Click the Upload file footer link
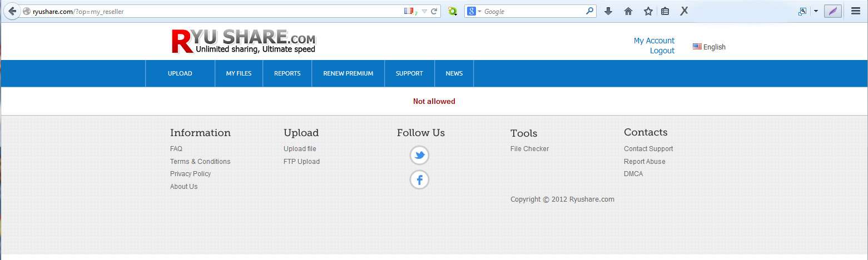This screenshot has width=868, height=260. [300, 149]
